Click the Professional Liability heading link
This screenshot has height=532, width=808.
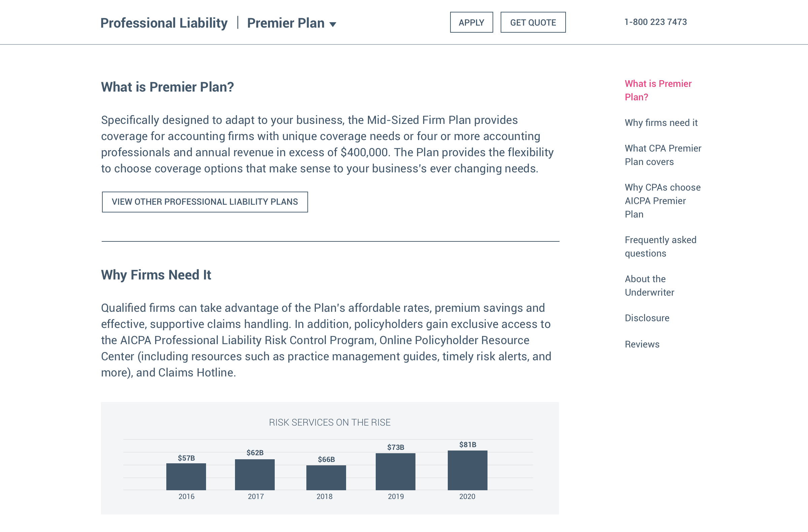click(x=164, y=23)
